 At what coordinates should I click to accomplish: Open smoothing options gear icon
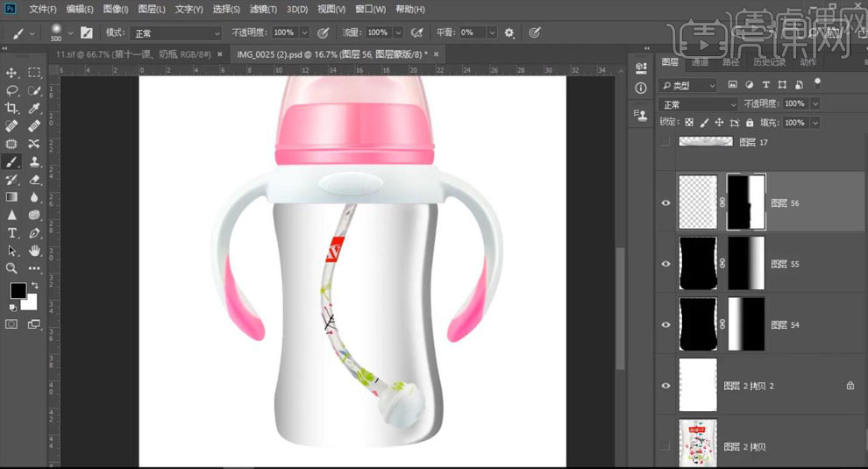click(x=509, y=32)
